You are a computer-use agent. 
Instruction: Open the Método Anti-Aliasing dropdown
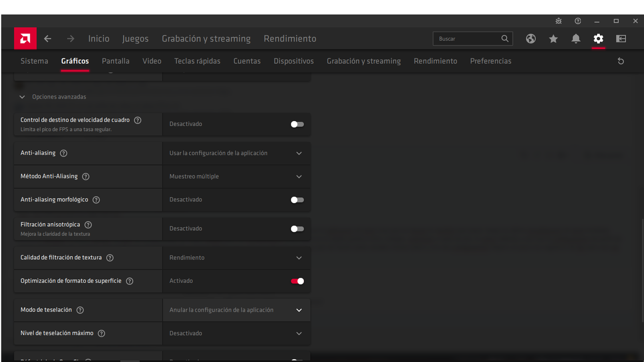pyautogui.click(x=236, y=176)
